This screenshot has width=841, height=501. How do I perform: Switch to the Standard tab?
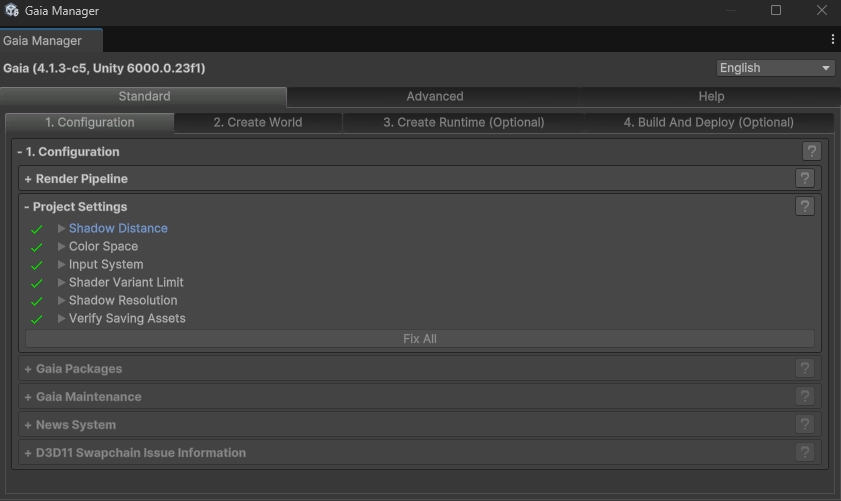[144, 97]
